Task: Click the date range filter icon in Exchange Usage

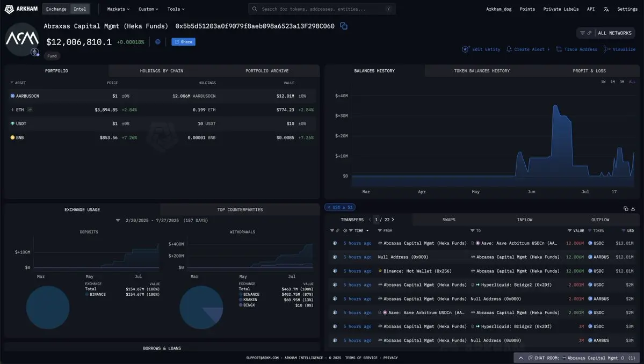Action: 118,220
